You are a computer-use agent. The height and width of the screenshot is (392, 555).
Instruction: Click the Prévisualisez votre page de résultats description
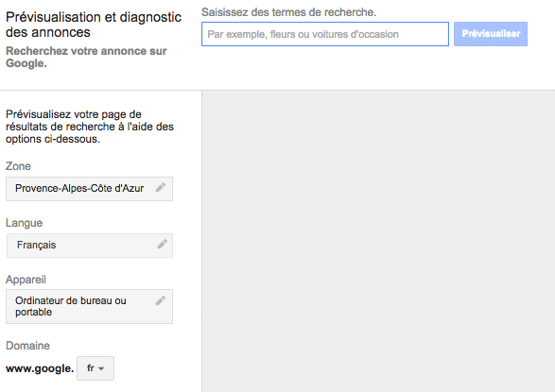[x=90, y=127]
